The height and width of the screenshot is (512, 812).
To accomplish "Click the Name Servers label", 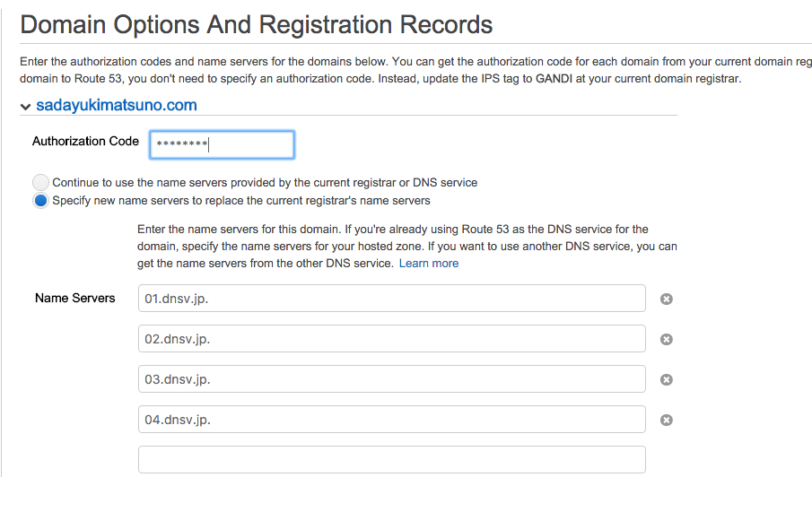I will (75, 299).
